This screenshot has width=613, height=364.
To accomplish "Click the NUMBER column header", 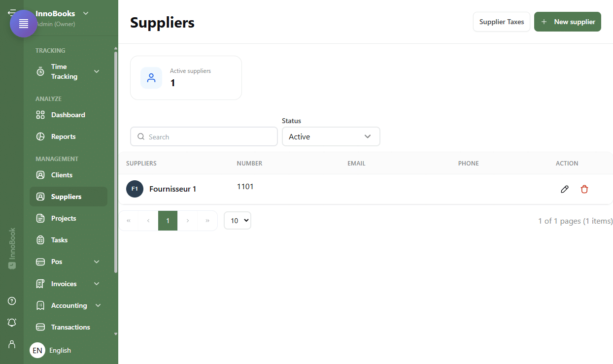I will (x=249, y=163).
